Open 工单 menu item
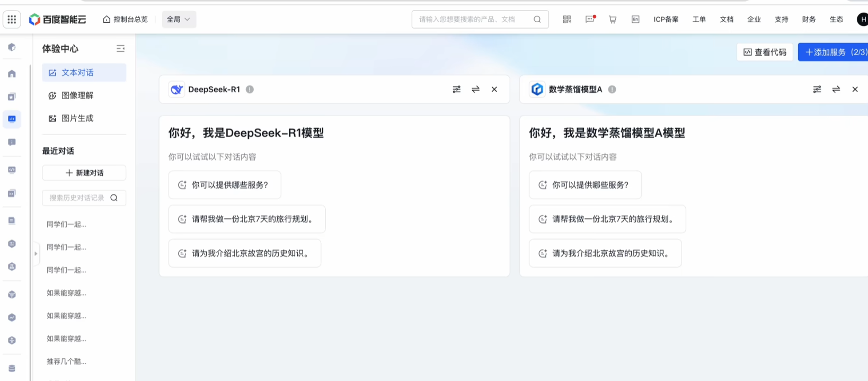Image resolution: width=868 pixels, height=381 pixels. click(x=699, y=20)
